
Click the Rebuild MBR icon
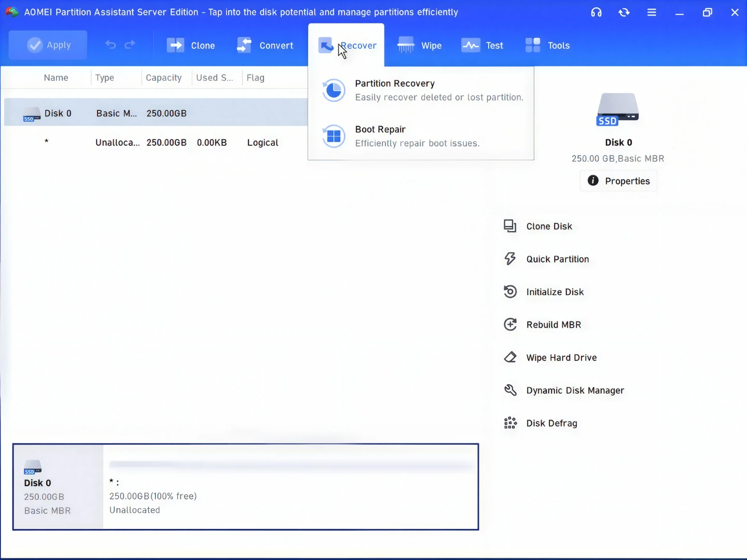510,325
